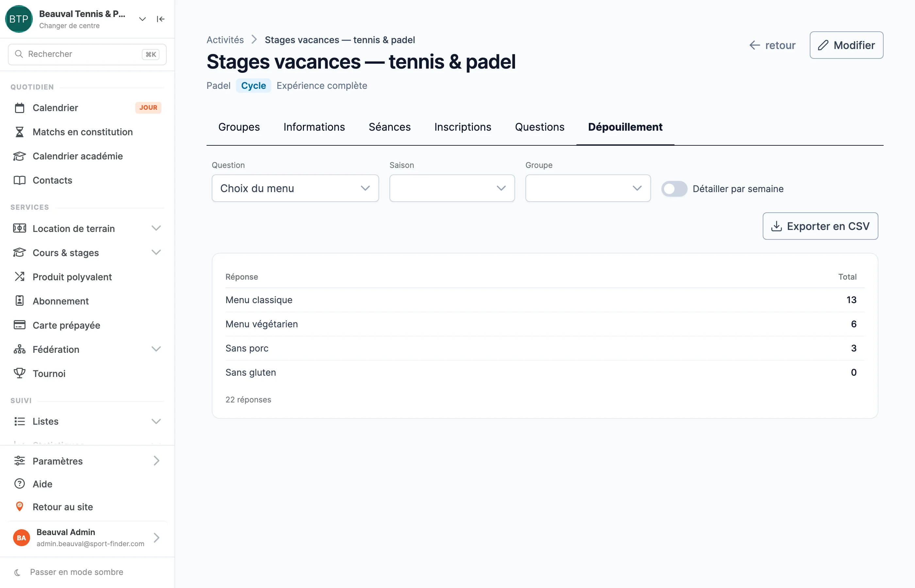Open Beauval Admin account arrow
The width and height of the screenshot is (915, 588).
coord(157,538)
